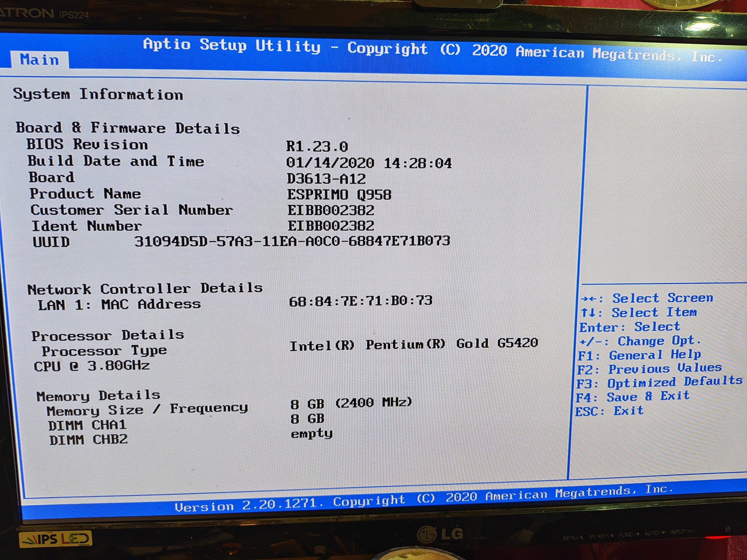
Task: Click the F4: Save & Exit hint
Action: coord(632,397)
